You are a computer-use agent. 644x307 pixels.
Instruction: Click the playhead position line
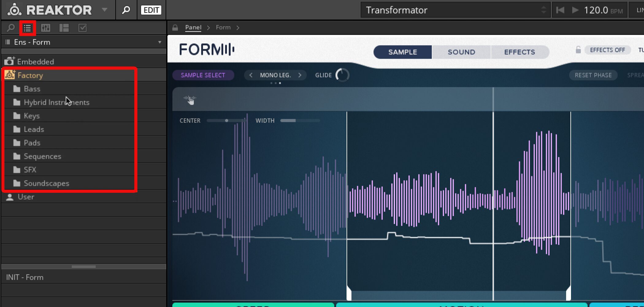point(493,193)
